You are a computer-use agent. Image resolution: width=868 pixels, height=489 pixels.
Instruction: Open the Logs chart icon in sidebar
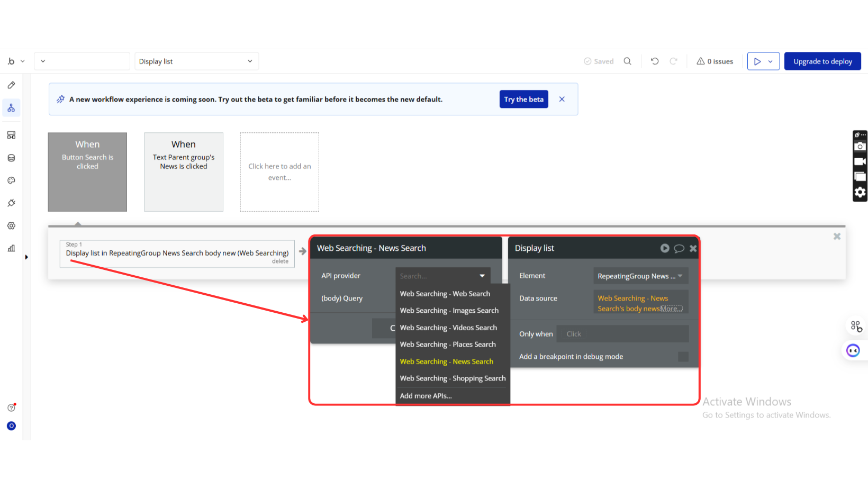[11, 248]
